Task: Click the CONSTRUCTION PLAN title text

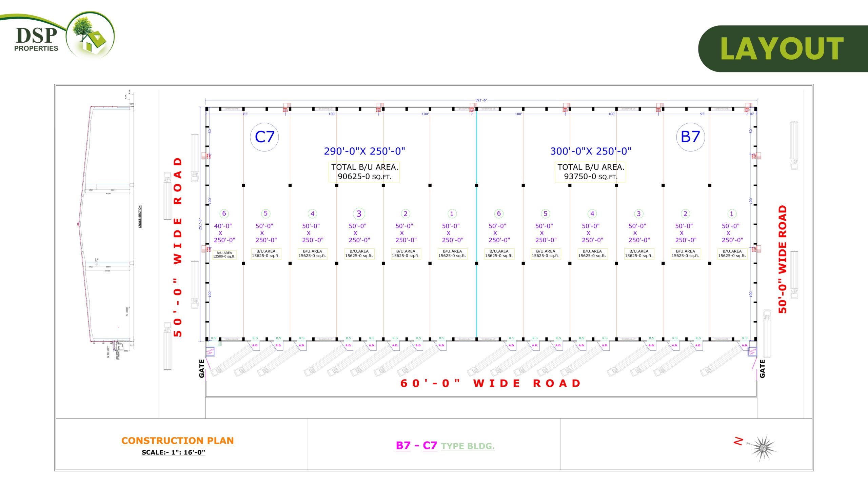Action: click(178, 441)
